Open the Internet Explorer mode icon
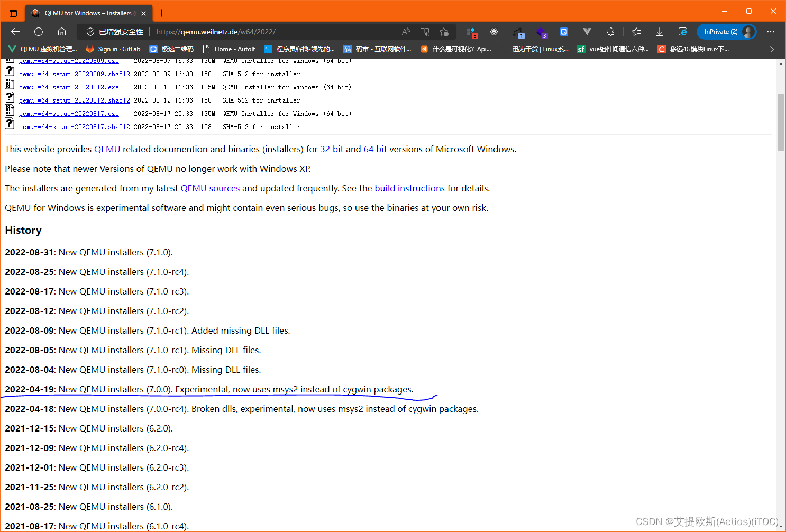Screen dimensions: 786x532 tap(683, 32)
